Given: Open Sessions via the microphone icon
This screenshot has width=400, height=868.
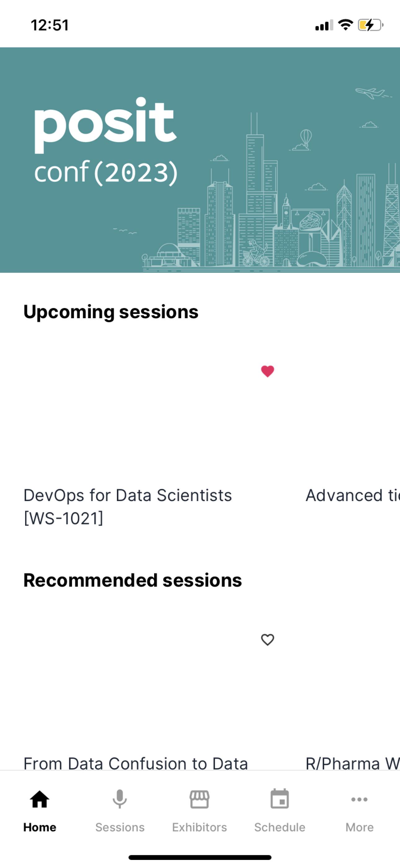Looking at the screenshot, I should click(x=119, y=799).
